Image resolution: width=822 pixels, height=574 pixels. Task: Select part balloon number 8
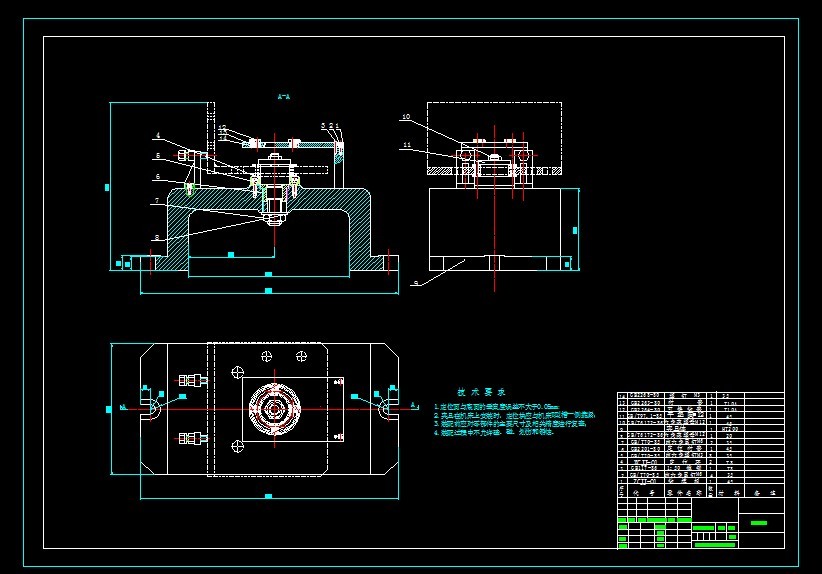point(157,237)
